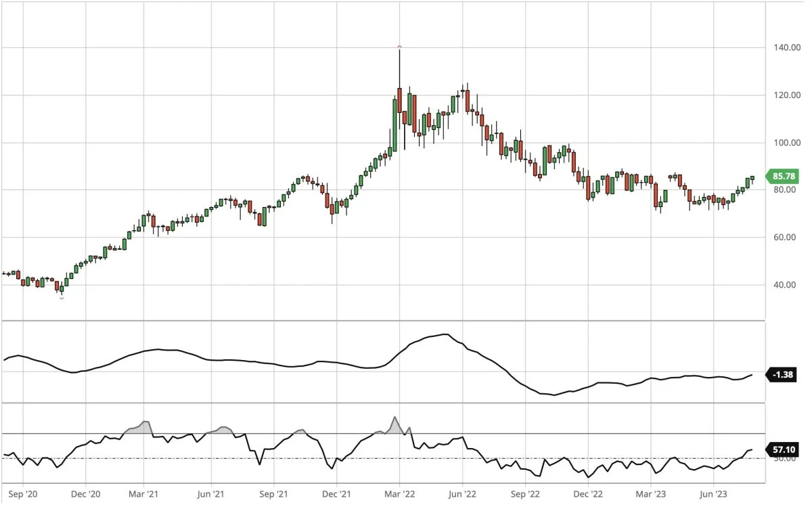Click the middle indicator line's peak before Jun '22
This screenshot has width=812, height=513.
[443, 334]
